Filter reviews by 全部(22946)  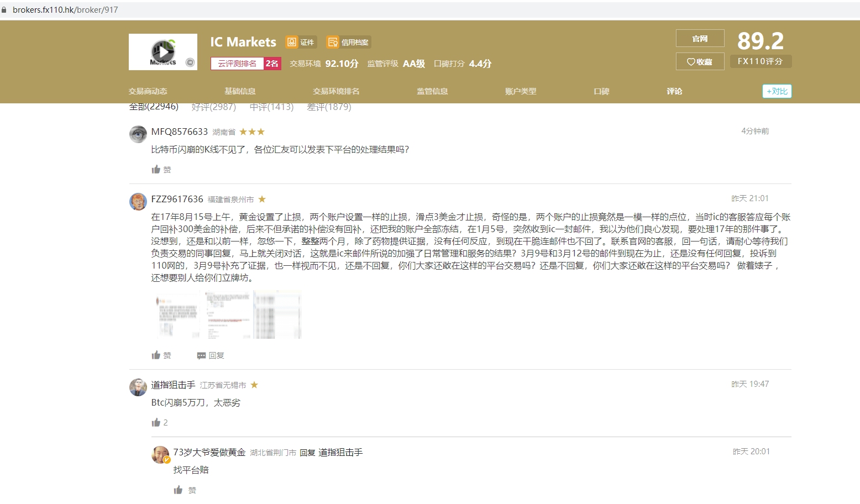pos(154,107)
